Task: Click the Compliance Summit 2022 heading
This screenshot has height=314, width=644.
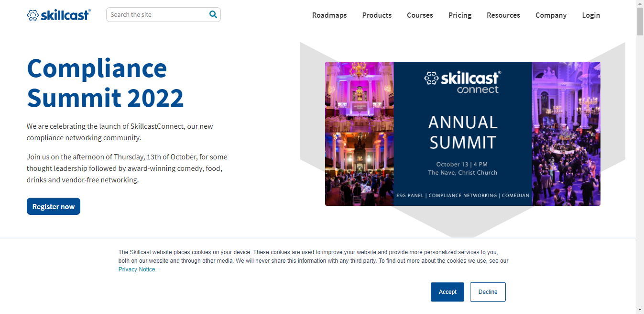Action: click(x=105, y=82)
